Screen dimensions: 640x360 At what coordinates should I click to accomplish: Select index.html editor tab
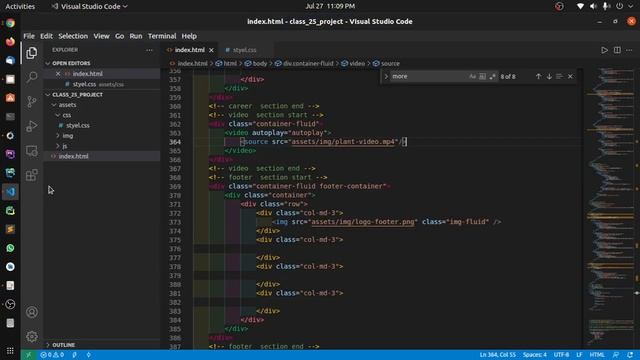tap(190, 50)
